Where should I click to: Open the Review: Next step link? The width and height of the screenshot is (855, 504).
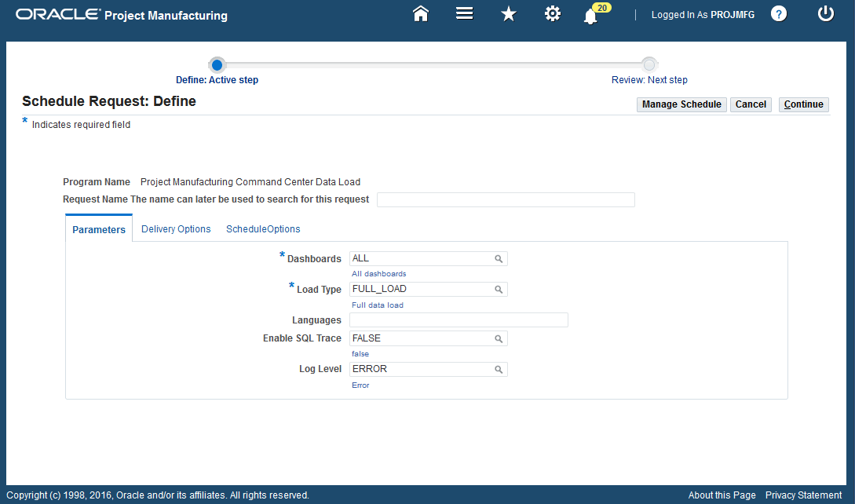(x=649, y=79)
